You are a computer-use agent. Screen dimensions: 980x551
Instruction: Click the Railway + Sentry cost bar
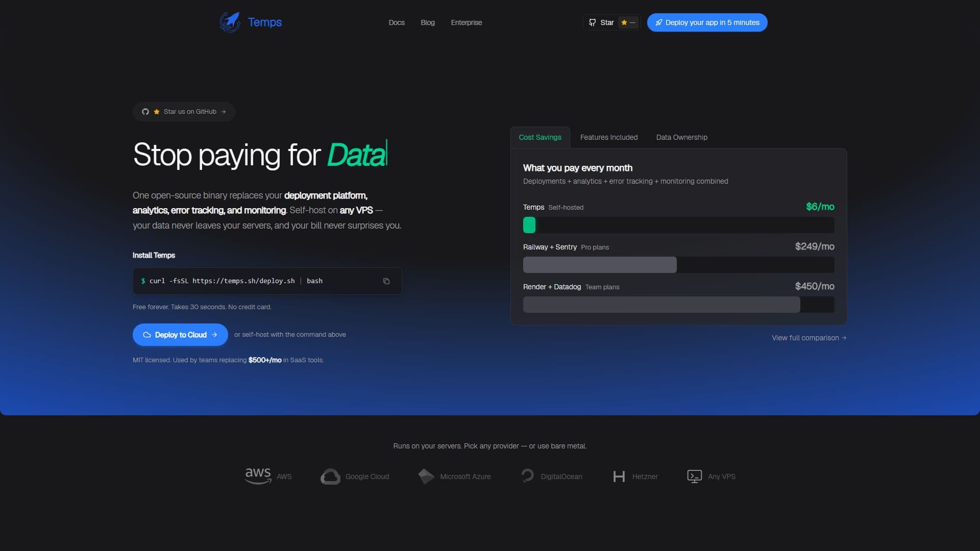click(x=679, y=265)
